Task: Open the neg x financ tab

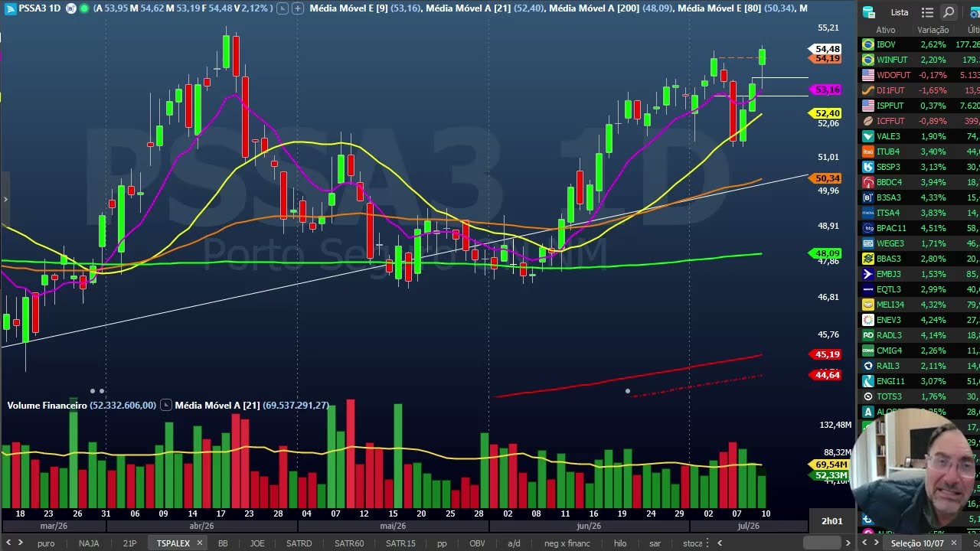Action: coord(567,543)
